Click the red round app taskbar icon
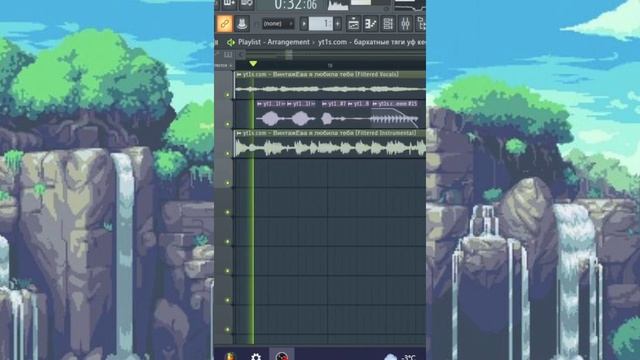640x360 pixels. [x=282, y=356]
